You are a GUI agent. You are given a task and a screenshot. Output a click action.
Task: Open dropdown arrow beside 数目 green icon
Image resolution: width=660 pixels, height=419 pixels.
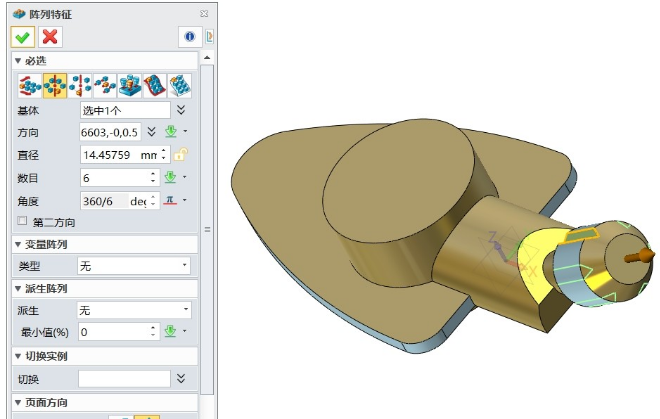click(x=184, y=177)
